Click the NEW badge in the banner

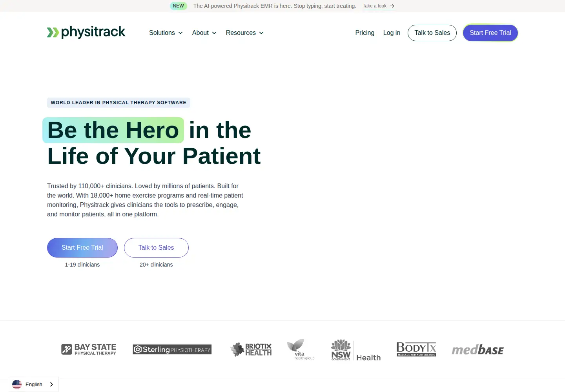(179, 6)
